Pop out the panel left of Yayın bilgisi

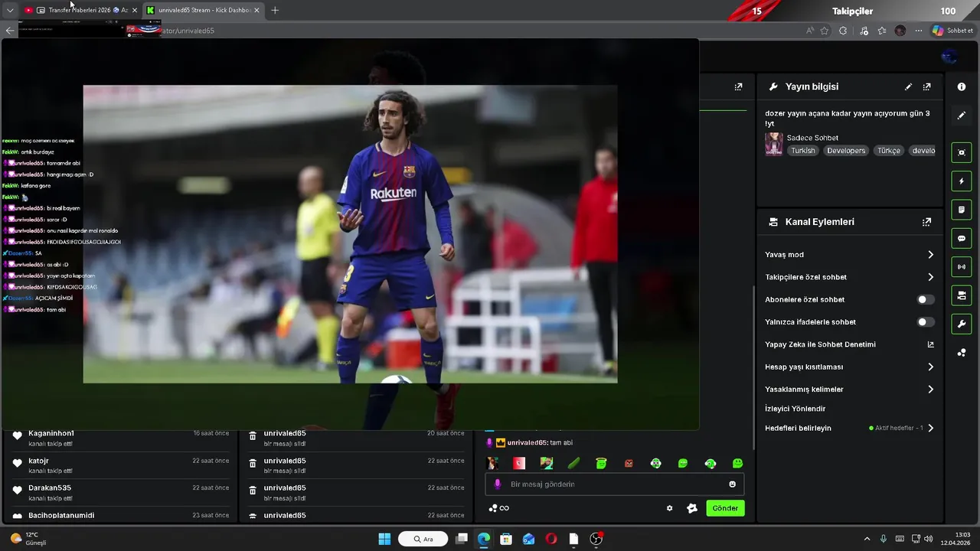point(739,87)
